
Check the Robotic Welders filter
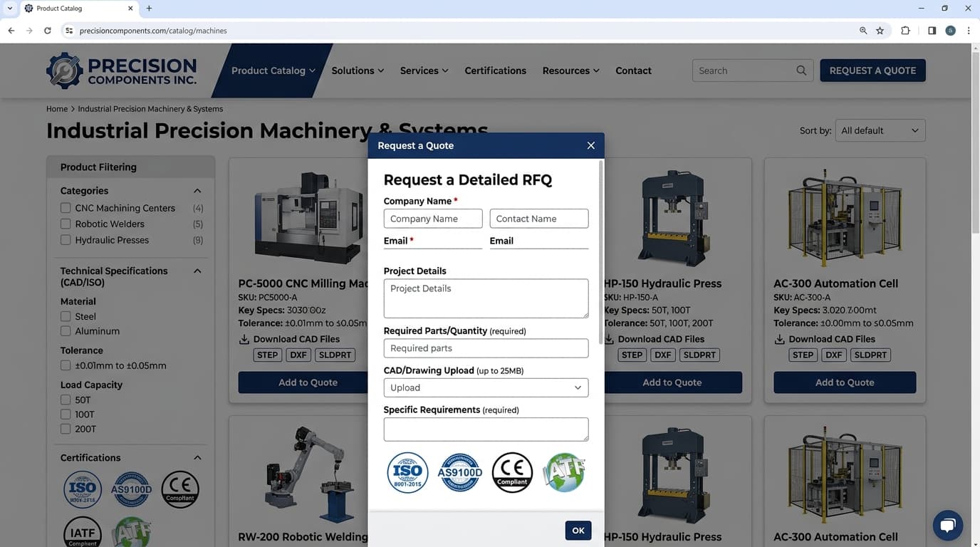(66, 224)
